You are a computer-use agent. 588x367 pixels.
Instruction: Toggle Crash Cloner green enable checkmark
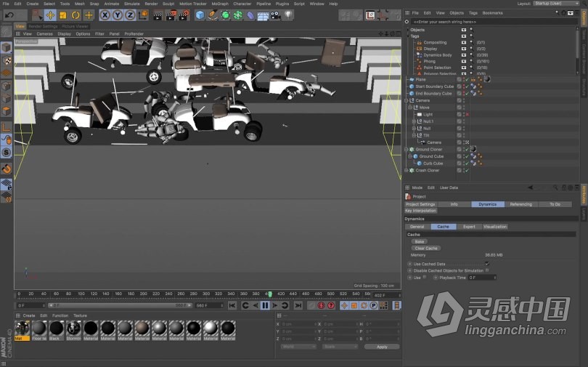[467, 170]
